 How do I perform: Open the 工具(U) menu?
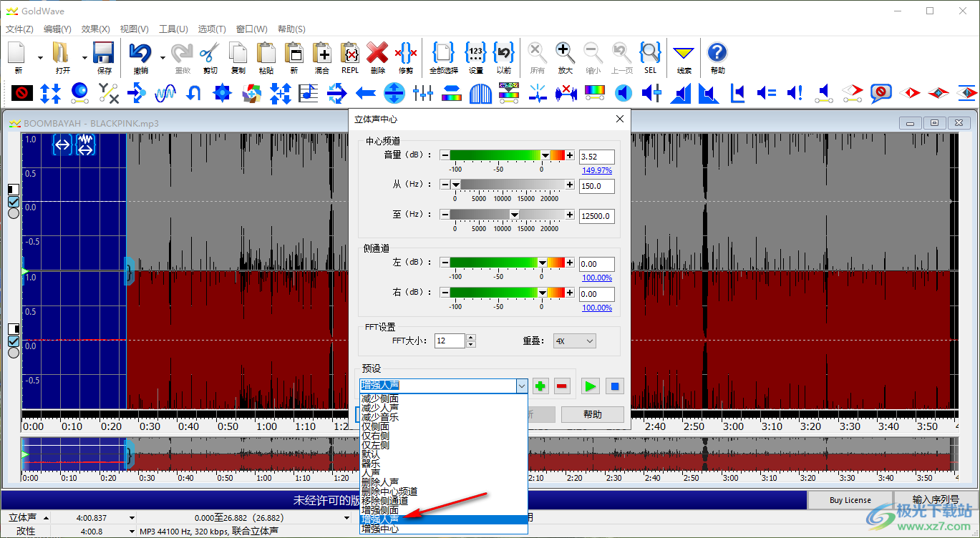173,29
